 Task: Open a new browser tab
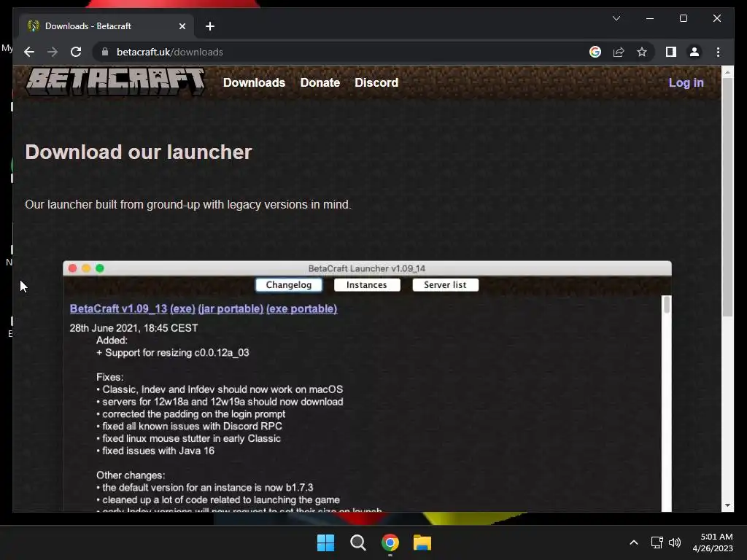click(210, 26)
